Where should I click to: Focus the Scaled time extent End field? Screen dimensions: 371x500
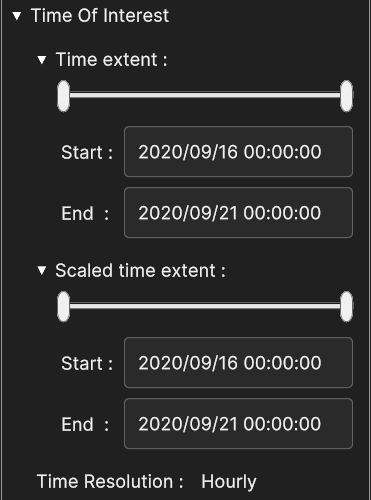[x=238, y=424]
